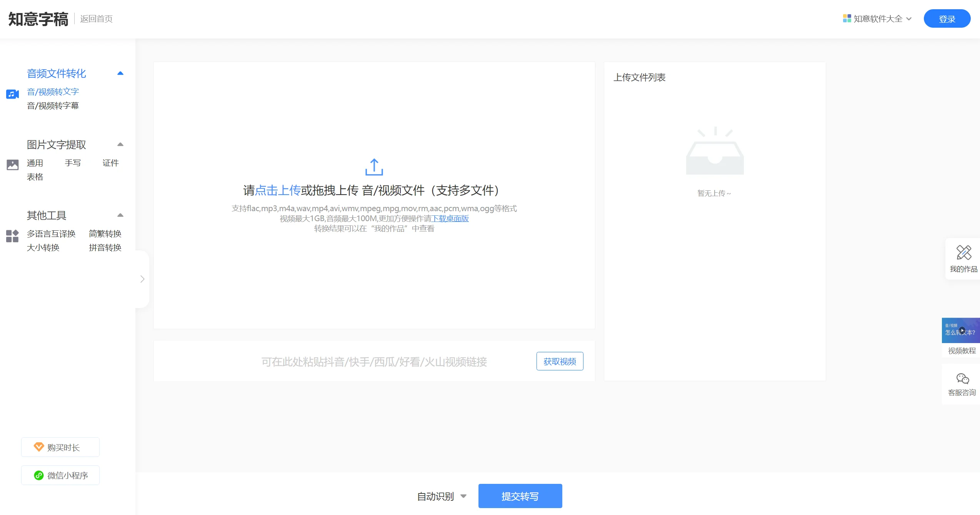
Task: Select the 简繁转换 tool
Action: point(105,233)
